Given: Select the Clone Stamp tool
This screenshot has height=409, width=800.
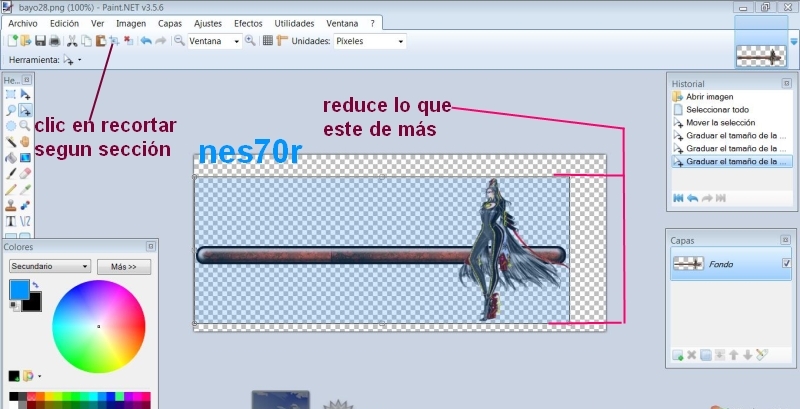Looking at the screenshot, I should 10,206.
